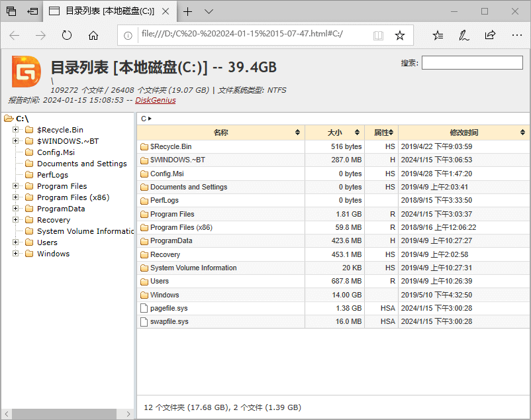Expand the ProgramData tree node
Viewport: 531px width, 420px height.
[x=15, y=208]
